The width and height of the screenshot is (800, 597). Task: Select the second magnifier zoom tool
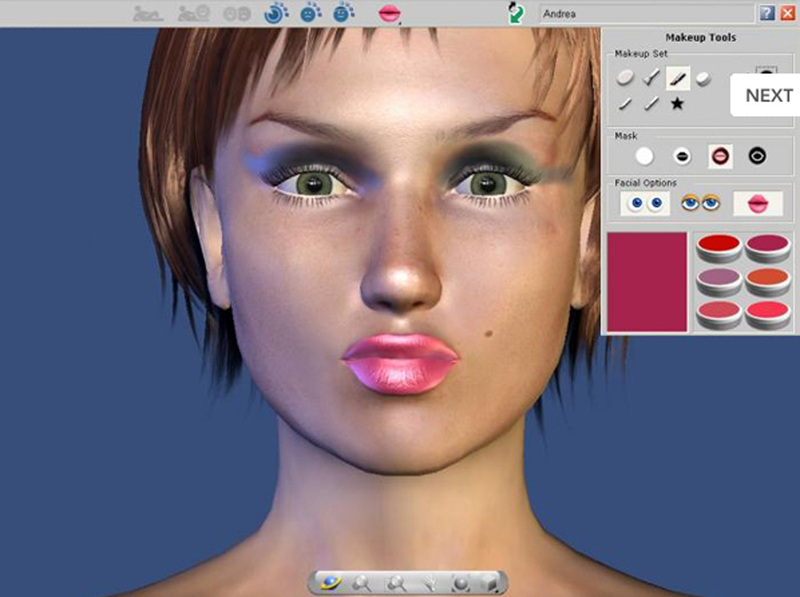(395, 583)
